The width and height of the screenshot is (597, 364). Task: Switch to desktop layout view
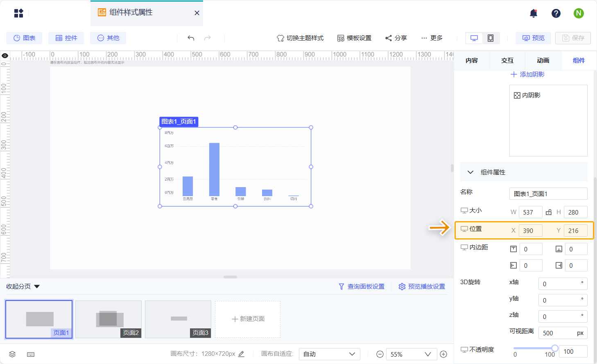pos(474,38)
